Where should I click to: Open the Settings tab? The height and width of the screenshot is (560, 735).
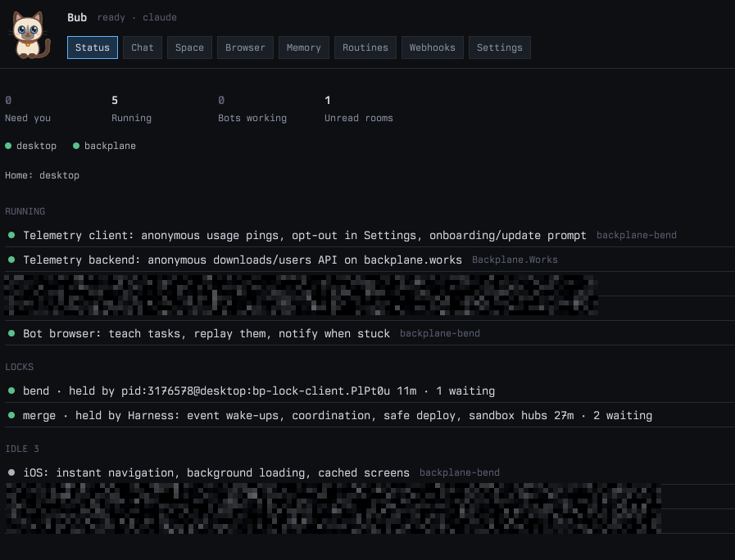pos(500,47)
